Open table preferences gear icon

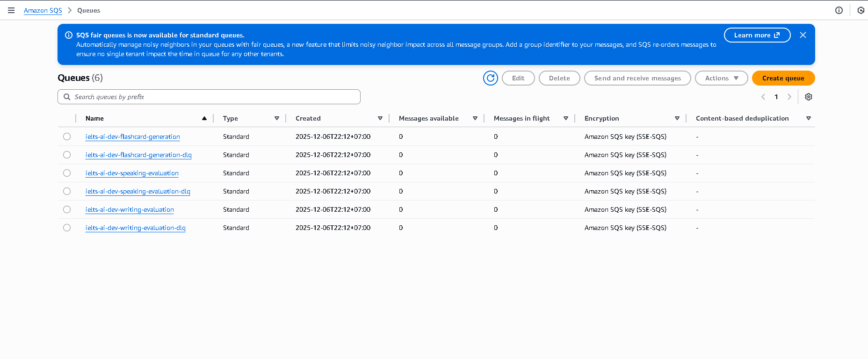pos(808,97)
